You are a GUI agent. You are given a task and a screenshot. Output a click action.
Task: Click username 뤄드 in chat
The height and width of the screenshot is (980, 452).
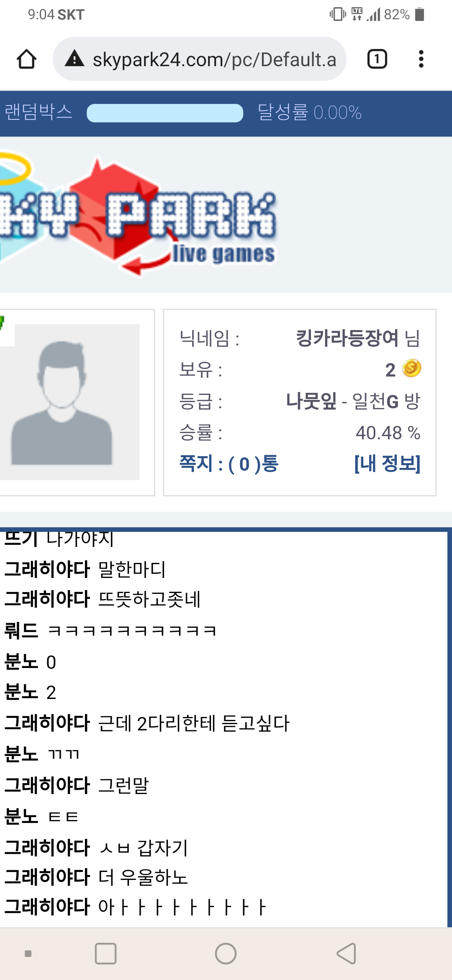[21, 631]
